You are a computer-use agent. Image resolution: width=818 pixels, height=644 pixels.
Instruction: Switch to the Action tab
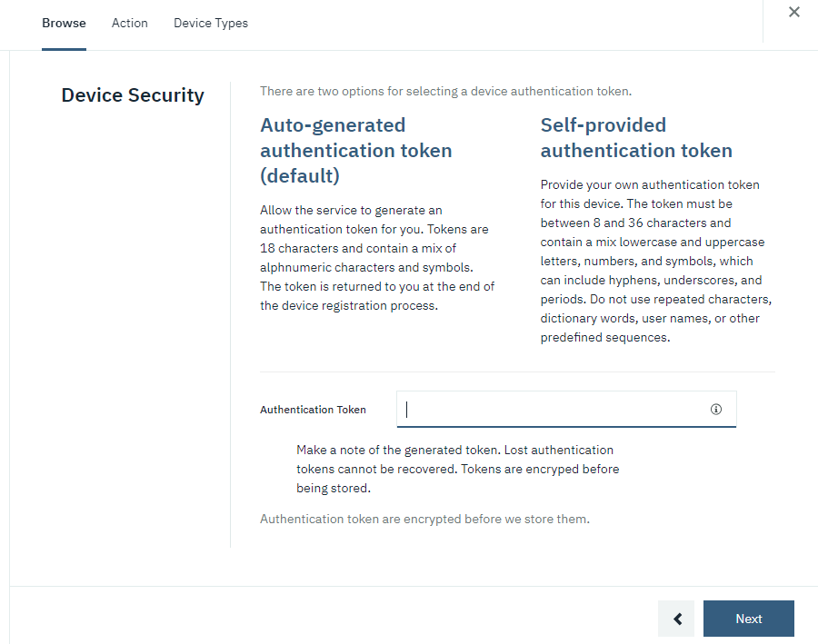point(129,23)
